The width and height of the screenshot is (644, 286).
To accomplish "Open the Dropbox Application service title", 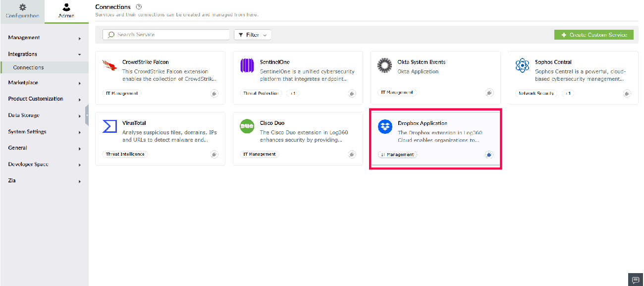I will click(x=423, y=123).
